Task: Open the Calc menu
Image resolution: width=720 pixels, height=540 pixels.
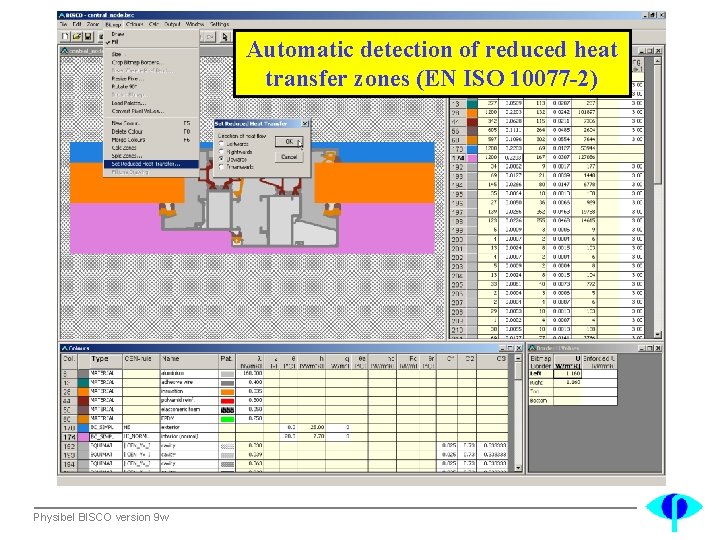Action: [154, 24]
